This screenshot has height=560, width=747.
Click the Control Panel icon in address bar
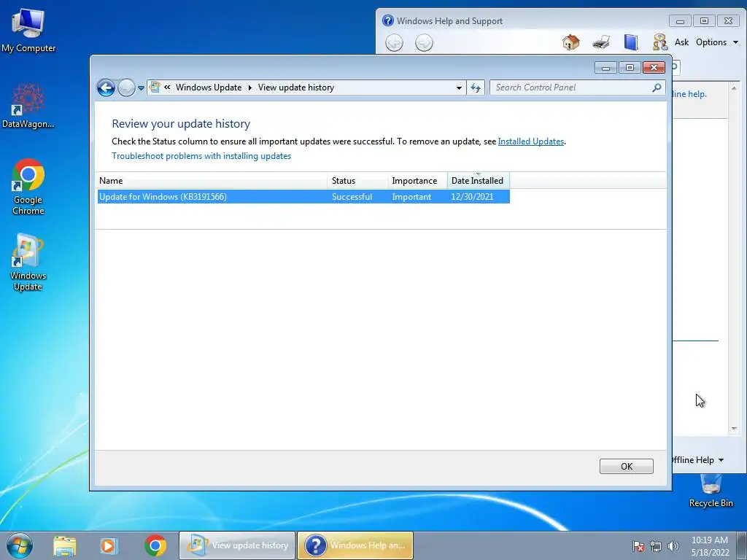point(155,87)
